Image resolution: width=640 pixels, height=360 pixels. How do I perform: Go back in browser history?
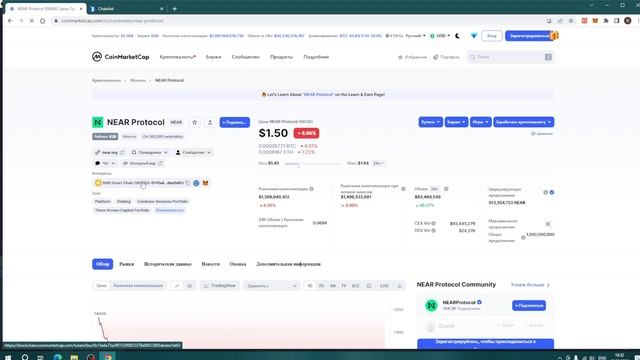click(x=10, y=20)
